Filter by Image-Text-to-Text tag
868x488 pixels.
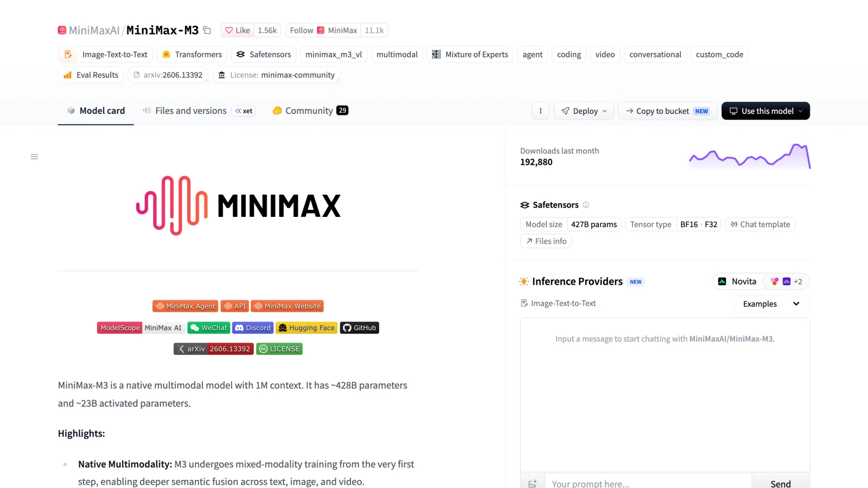point(106,54)
